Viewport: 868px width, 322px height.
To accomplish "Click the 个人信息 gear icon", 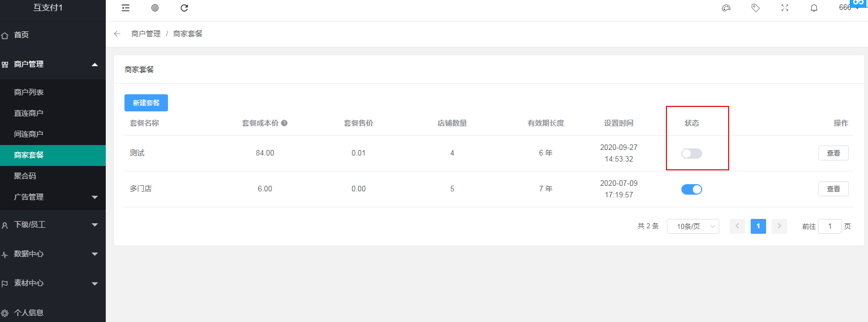I will 5,313.
